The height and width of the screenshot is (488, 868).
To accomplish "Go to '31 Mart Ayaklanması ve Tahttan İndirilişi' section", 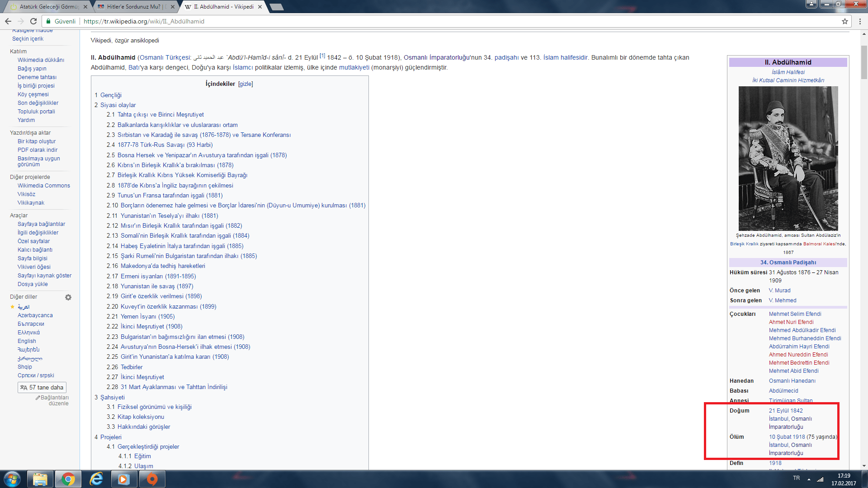I will tap(174, 387).
